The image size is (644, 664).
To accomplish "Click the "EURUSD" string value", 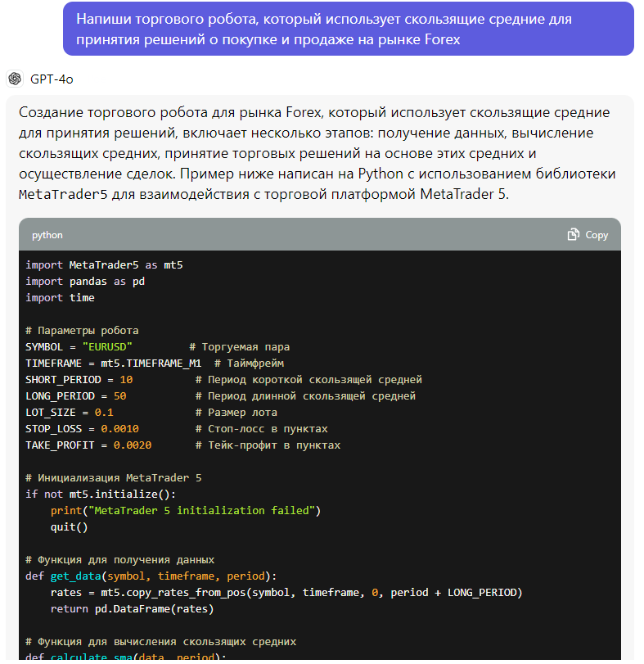I will [107, 347].
